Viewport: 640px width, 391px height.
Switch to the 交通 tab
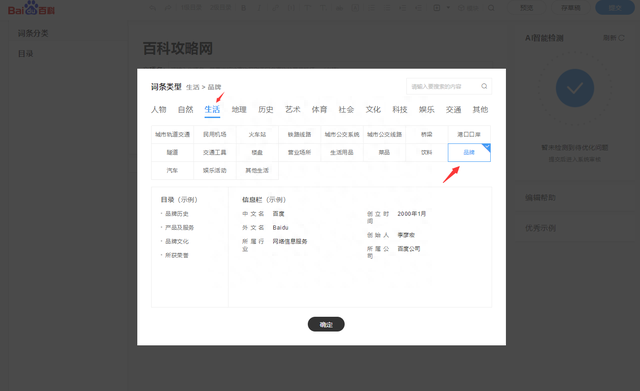[x=453, y=109]
